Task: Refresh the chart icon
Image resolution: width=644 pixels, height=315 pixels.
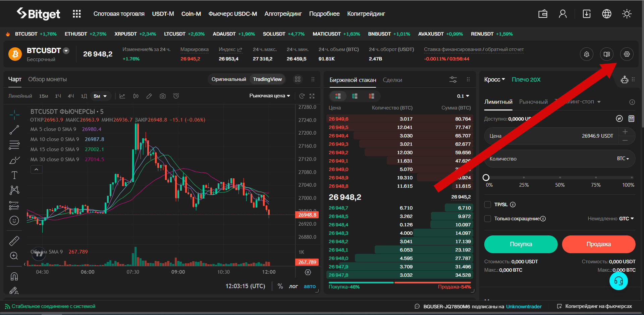Action: (x=302, y=96)
